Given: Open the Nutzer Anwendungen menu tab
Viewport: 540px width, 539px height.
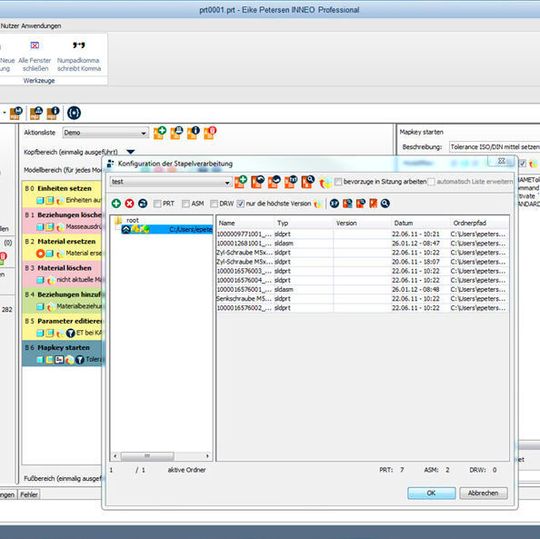Looking at the screenshot, I should tap(31, 26).
